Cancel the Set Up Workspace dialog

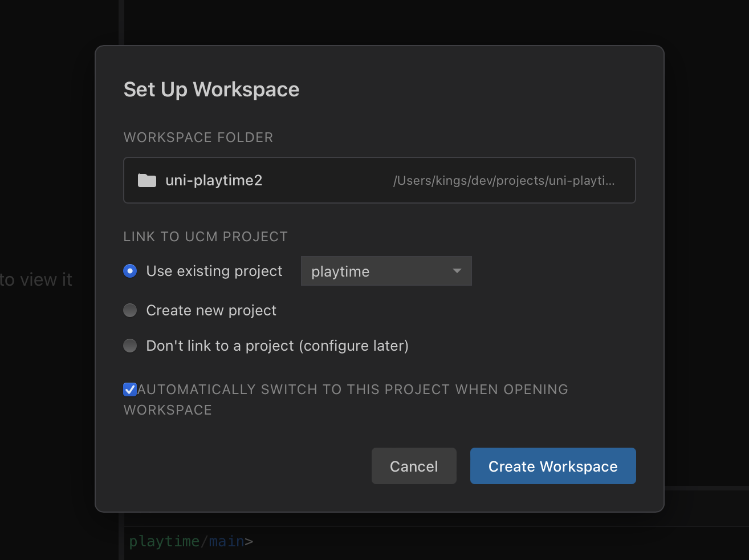tap(414, 466)
